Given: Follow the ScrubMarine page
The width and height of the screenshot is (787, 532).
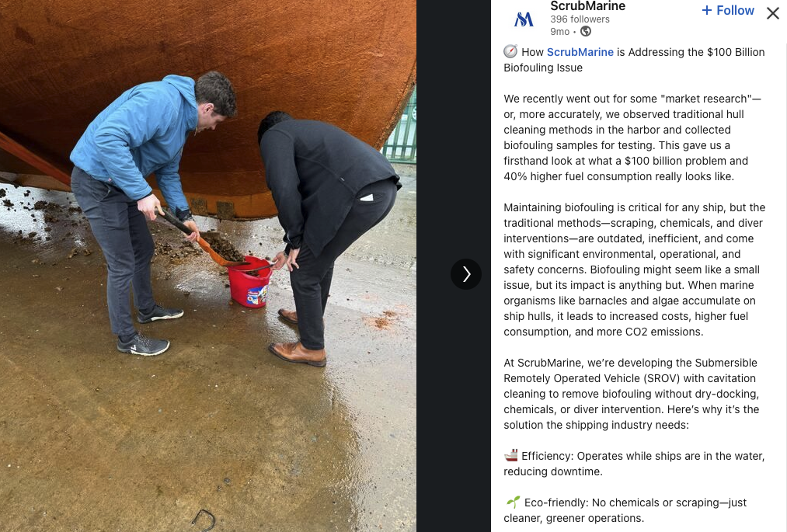Looking at the screenshot, I should coord(728,11).
